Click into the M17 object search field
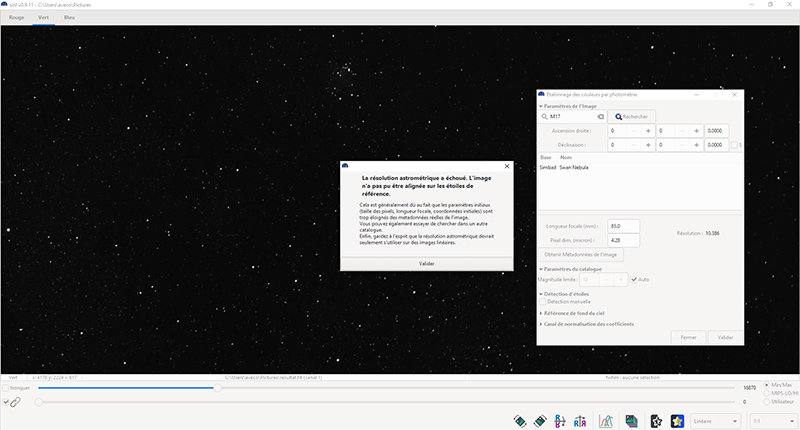Viewport: 800px width, 430px height. (x=572, y=117)
